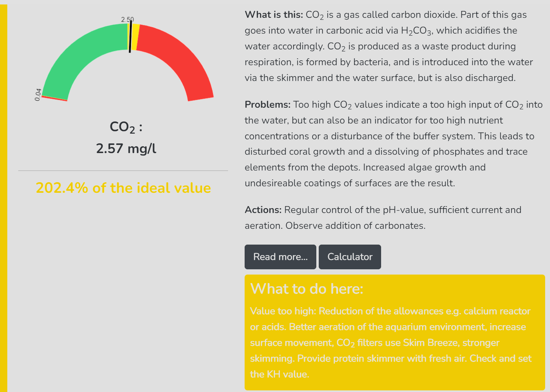
Task: Click the "Problems:" bold heading
Action: click(x=267, y=105)
